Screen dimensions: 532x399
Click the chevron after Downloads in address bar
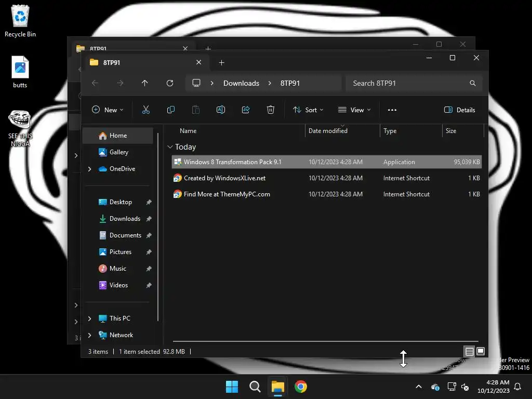tap(270, 83)
